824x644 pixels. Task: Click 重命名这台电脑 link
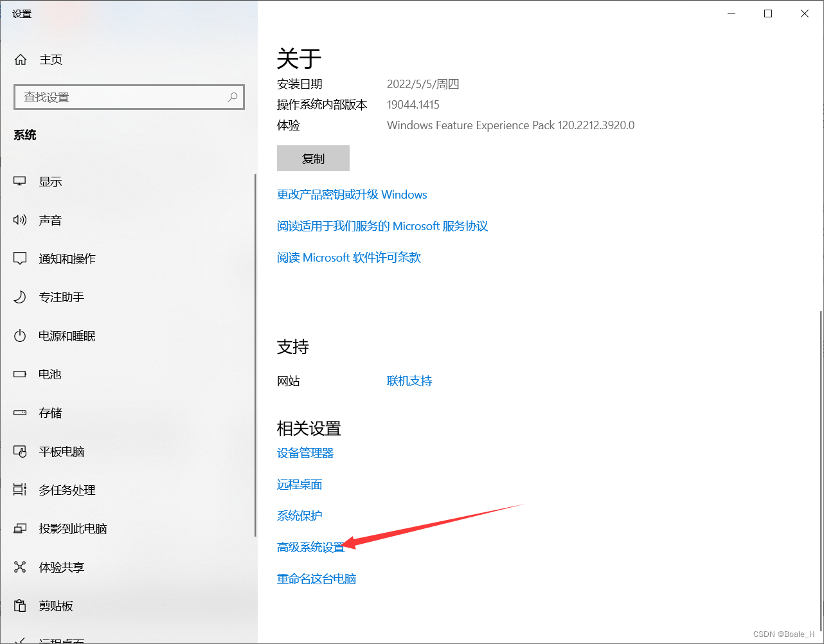(x=316, y=579)
